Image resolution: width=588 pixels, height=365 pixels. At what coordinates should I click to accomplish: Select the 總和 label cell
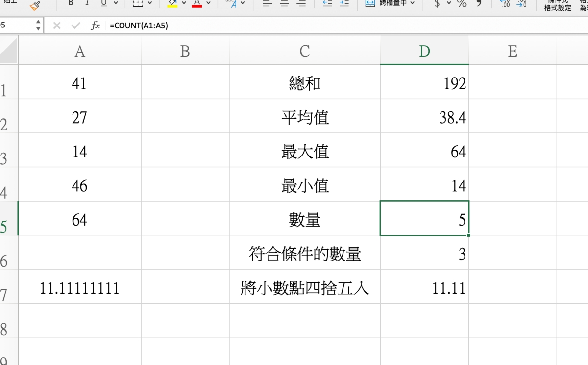point(305,82)
